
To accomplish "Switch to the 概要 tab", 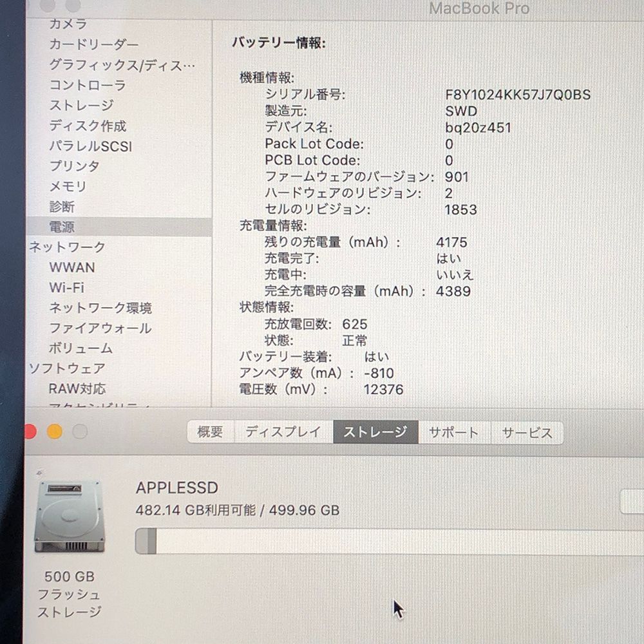I will 211,431.
